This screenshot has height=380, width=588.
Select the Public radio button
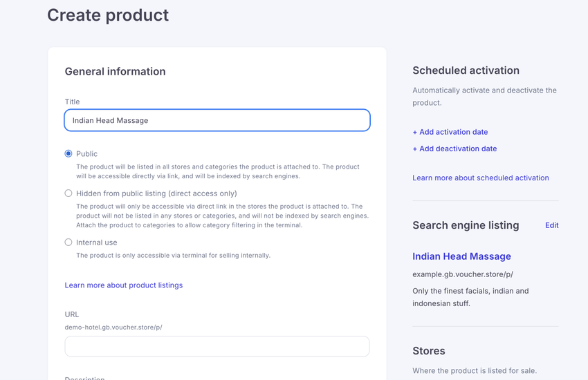(x=68, y=153)
